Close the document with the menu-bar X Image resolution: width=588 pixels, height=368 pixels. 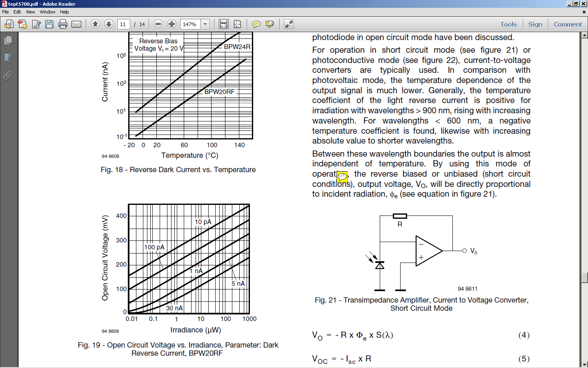pyautogui.click(x=584, y=12)
